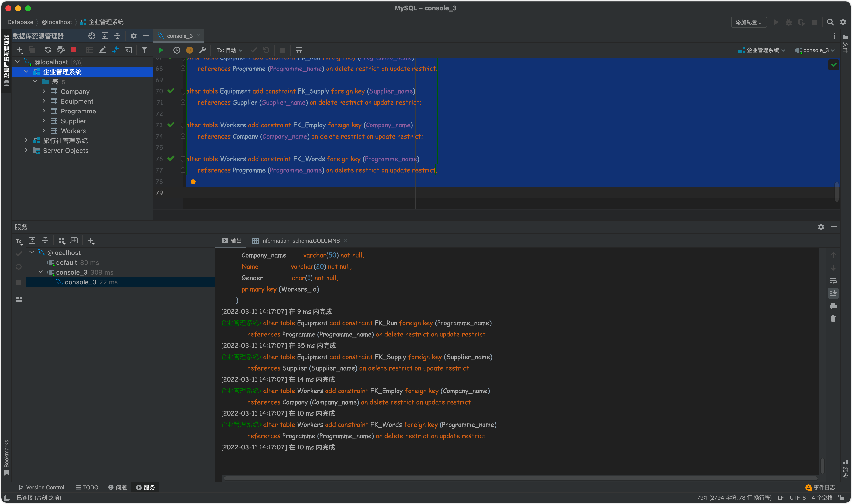The height and width of the screenshot is (504, 852).
Task: Open the 问题 problems tool window
Action: point(117,487)
